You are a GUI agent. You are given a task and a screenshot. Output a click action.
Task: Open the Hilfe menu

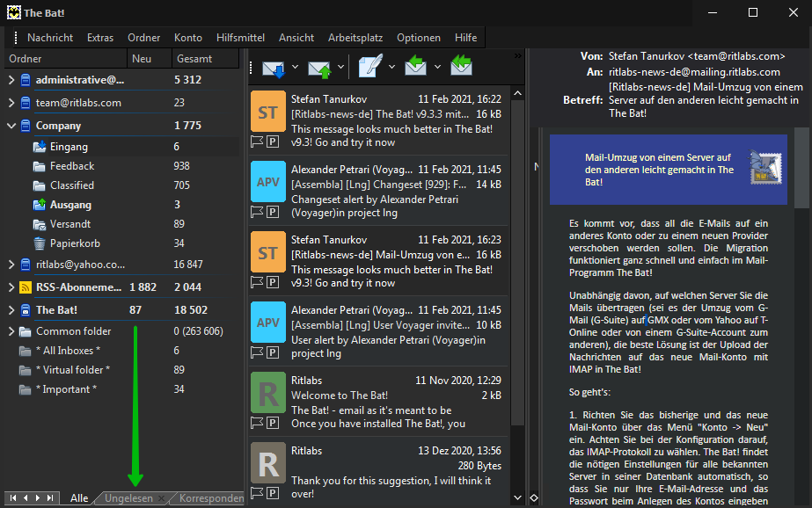(465, 38)
